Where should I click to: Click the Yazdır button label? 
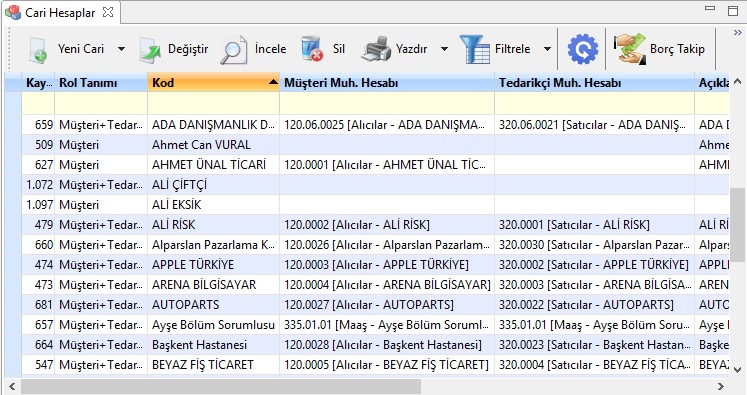coord(411,49)
